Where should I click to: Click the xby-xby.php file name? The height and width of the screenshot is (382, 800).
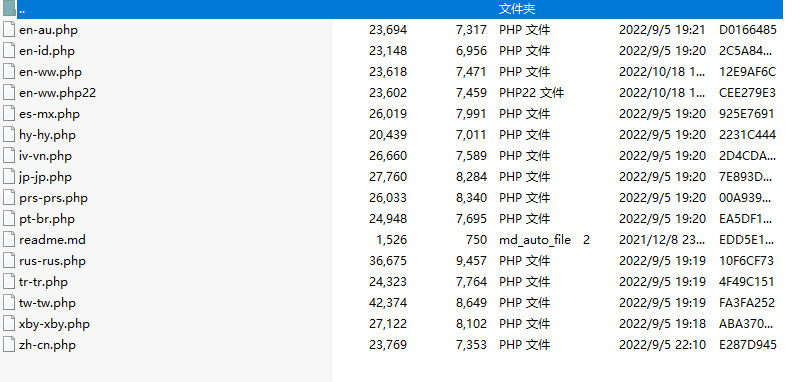pyautogui.click(x=55, y=324)
